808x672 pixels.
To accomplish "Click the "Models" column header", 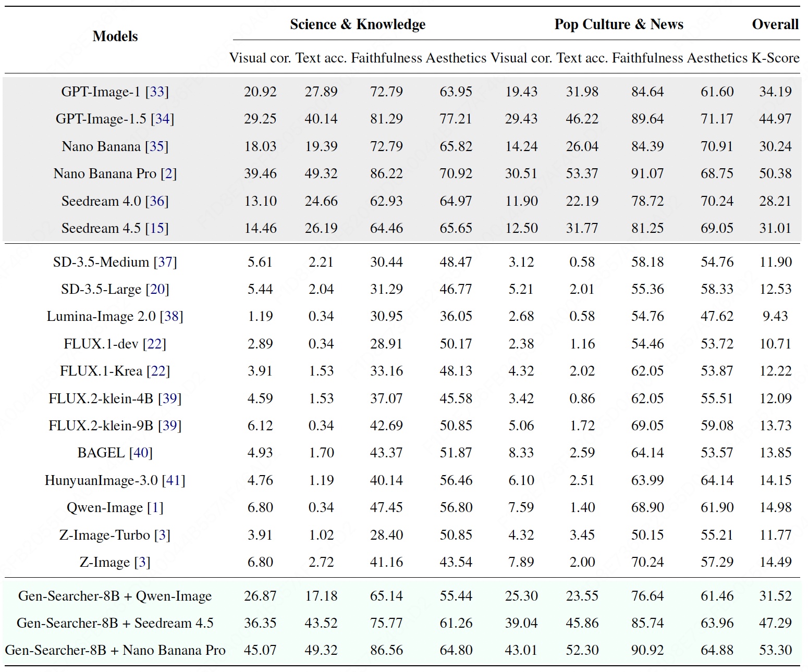I will pyautogui.click(x=115, y=36).
